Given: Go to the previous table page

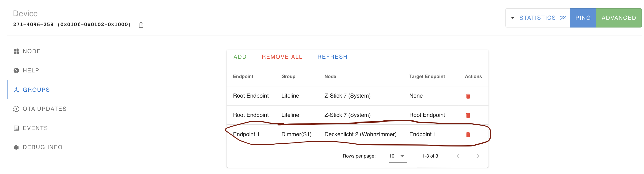Looking at the screenshot, I should pyautogui.click(x=458, y=156).
